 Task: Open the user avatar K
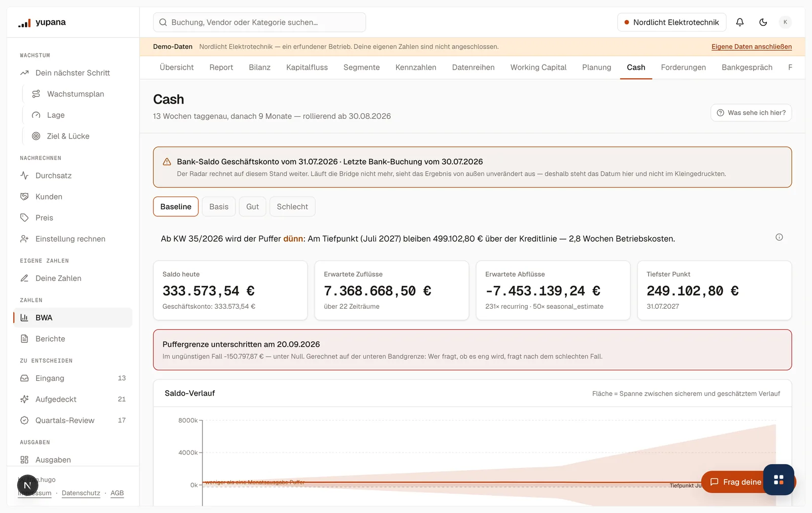(x=785, y=22)
